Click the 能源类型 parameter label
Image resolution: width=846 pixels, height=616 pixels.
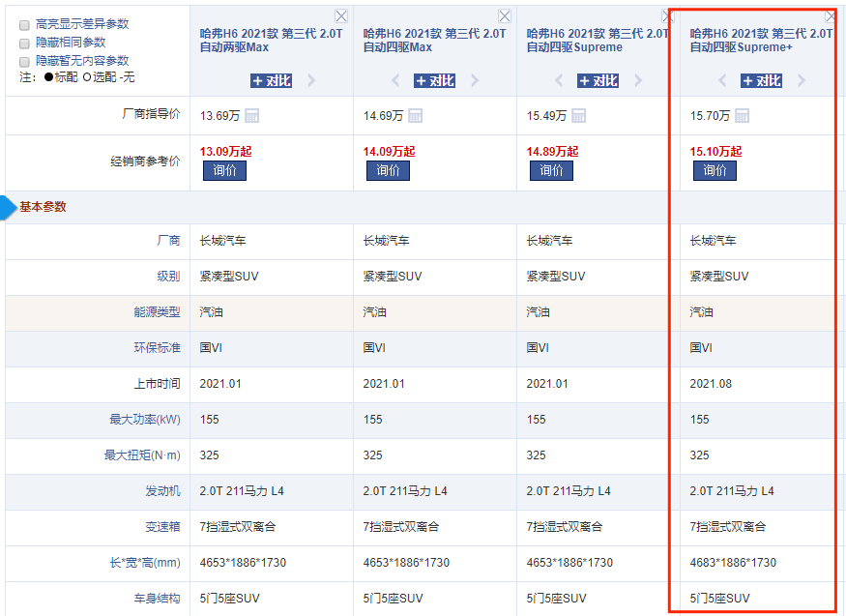157,312
